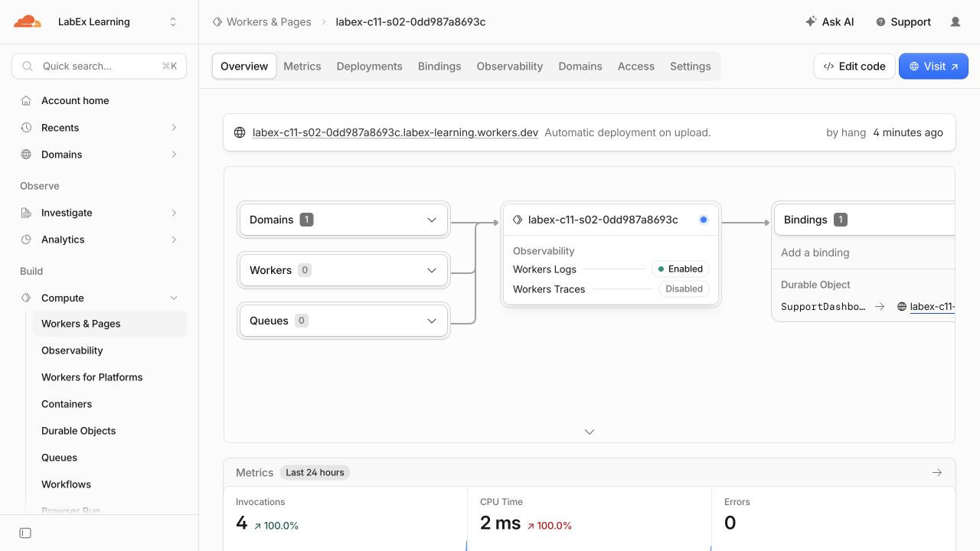
Task: Click the Support question mark icon
Action: [x=880, y=22]
